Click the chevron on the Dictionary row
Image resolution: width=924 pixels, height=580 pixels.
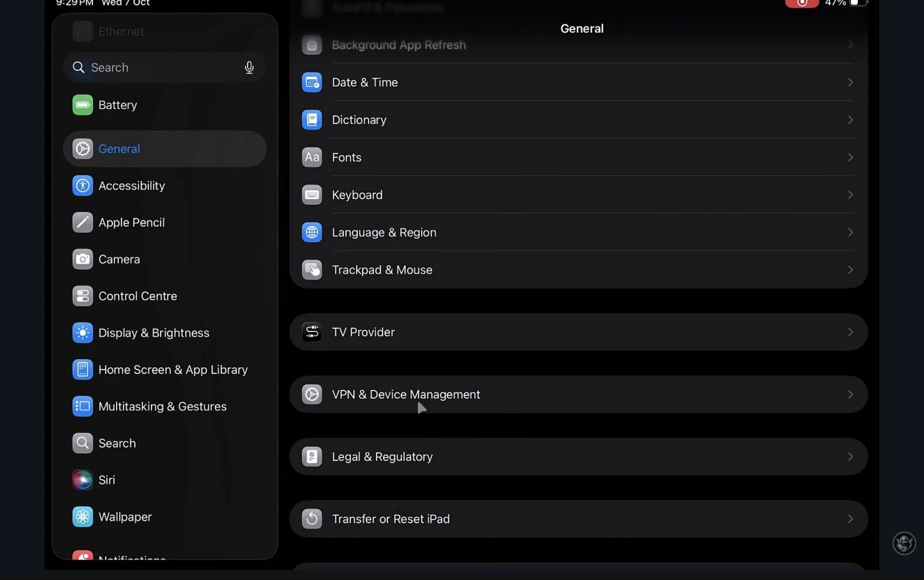850,120
